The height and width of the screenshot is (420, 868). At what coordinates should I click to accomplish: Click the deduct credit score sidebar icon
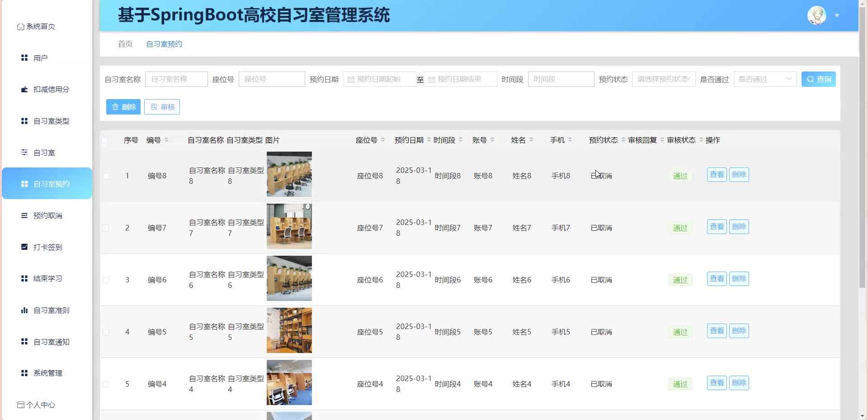pos(24,90)
